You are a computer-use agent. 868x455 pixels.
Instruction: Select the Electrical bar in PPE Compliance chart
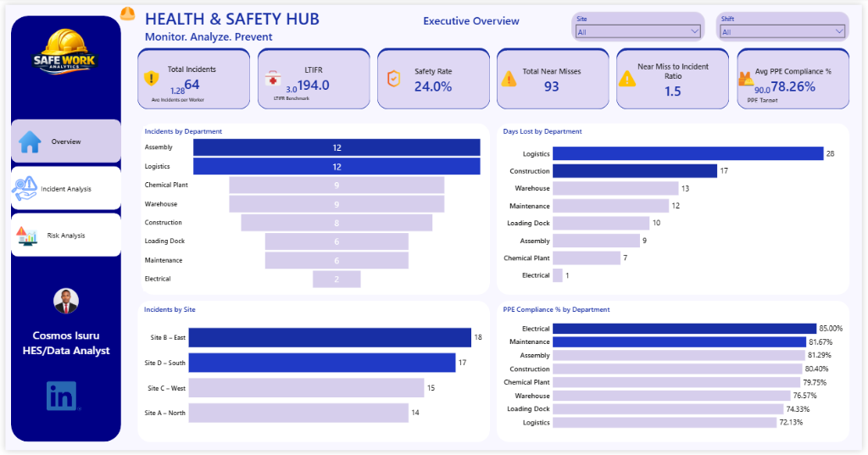[x=685, y=329]
